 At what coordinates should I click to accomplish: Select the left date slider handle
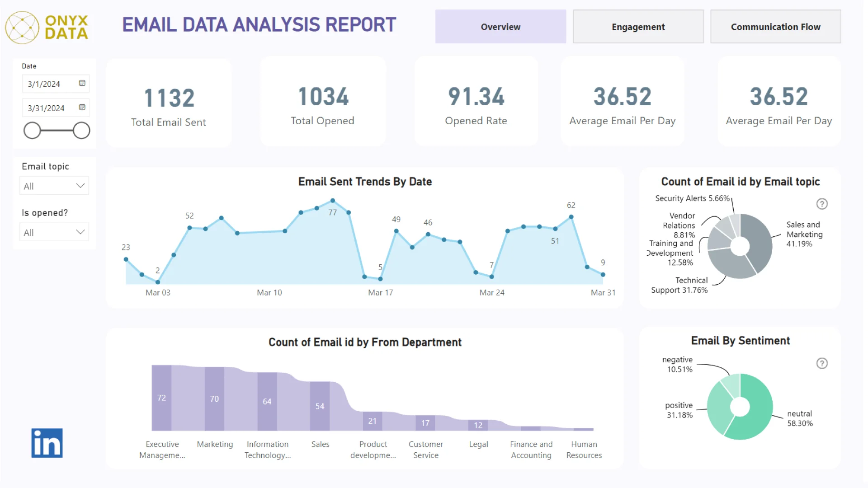pos(32,131)
